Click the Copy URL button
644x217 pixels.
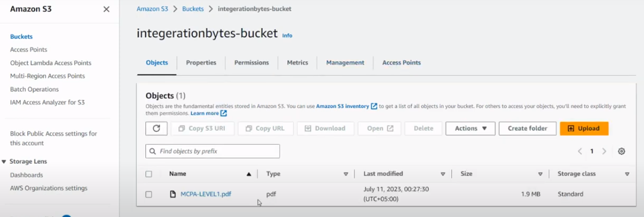[x=265, y=129]
